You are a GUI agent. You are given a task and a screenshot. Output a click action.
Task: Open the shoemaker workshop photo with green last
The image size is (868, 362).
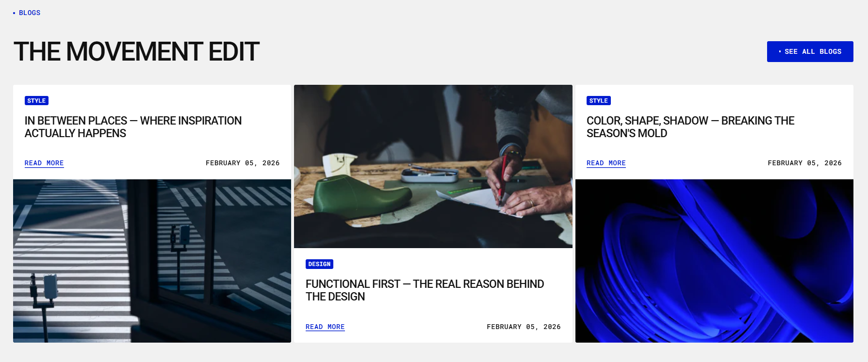tap(433, 166)
